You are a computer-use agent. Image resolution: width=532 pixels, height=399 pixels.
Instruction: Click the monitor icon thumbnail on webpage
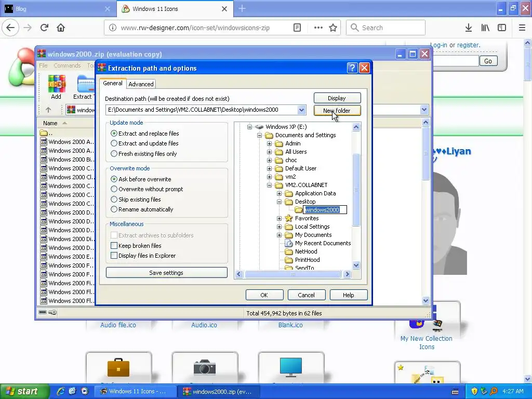[291, 368]
